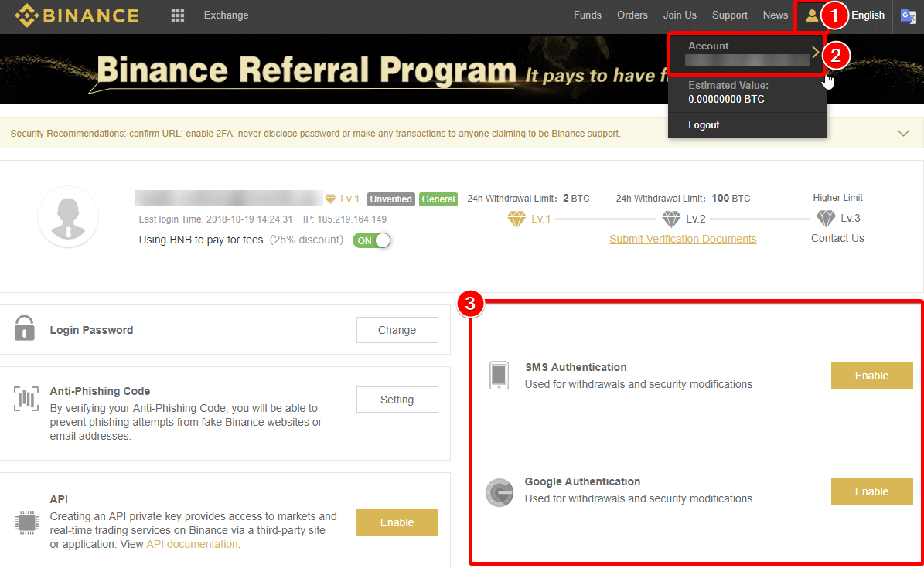Screen dimensions: 924x568
Task: Open the Orders menu
Action: [x=632, y=15]
